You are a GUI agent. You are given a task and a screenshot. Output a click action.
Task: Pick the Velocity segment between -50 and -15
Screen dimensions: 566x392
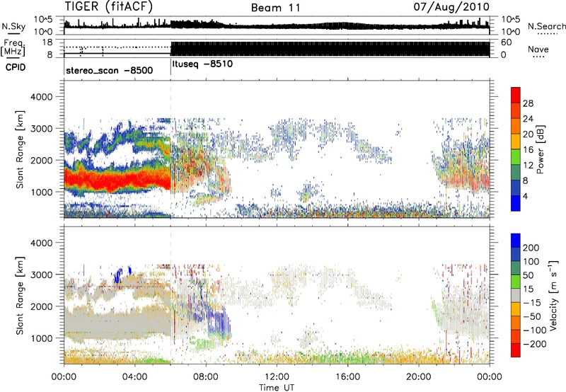[x=516, y=309]
